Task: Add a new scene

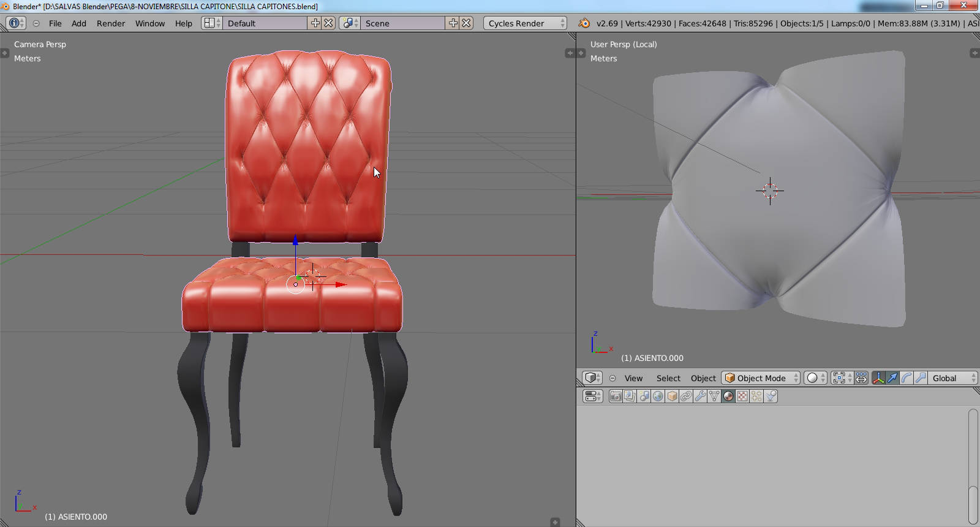Action: [x=453, y=23]
